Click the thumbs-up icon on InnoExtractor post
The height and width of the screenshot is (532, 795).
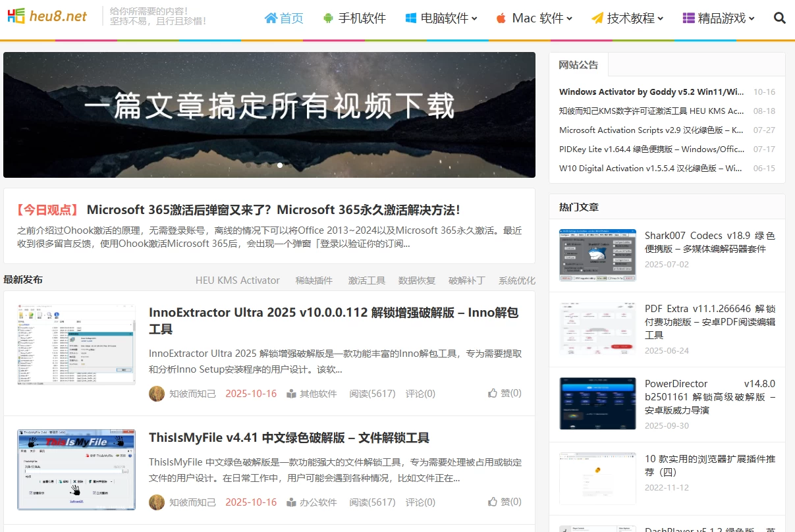point(492,393)
